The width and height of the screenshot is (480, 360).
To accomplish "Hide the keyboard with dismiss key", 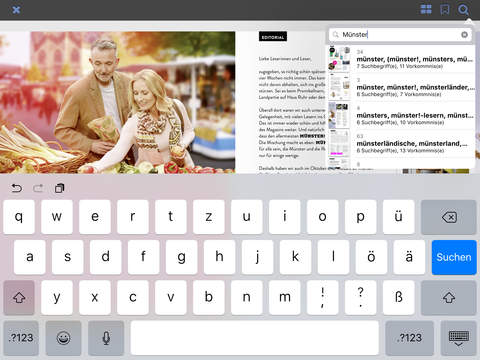I will pyautogui.click(x=458, y=338).
